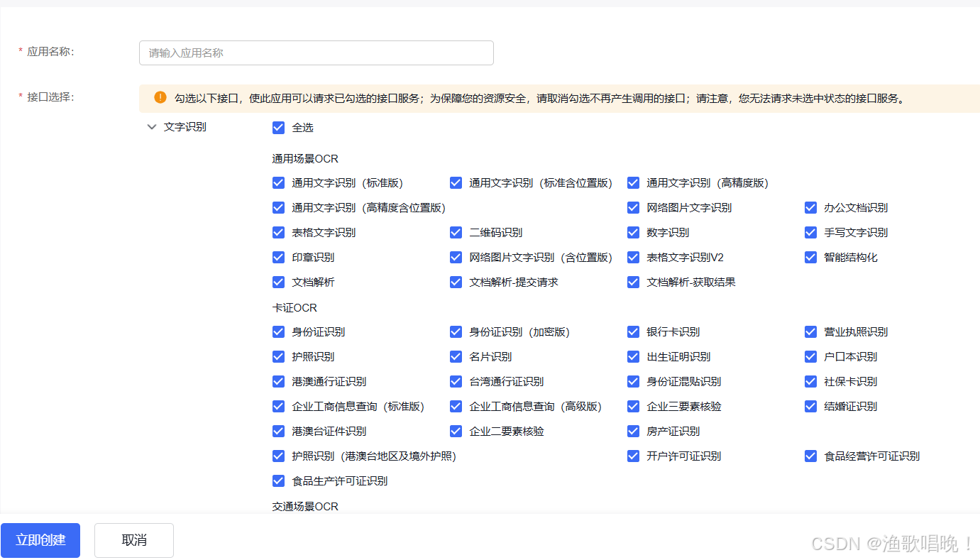
Task: Uncheck the plain 身份证识别 checkbox
Action: 278,331
